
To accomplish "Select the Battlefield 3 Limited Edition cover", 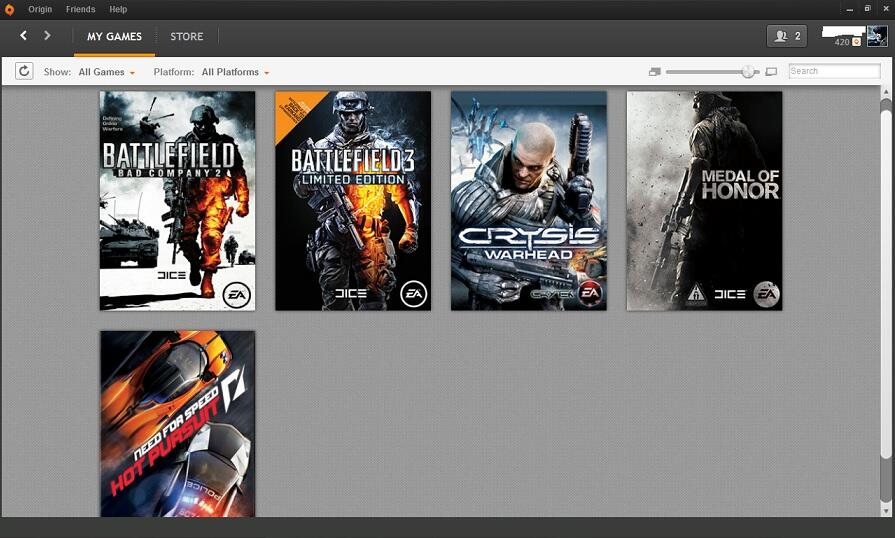I will [353, 201].
